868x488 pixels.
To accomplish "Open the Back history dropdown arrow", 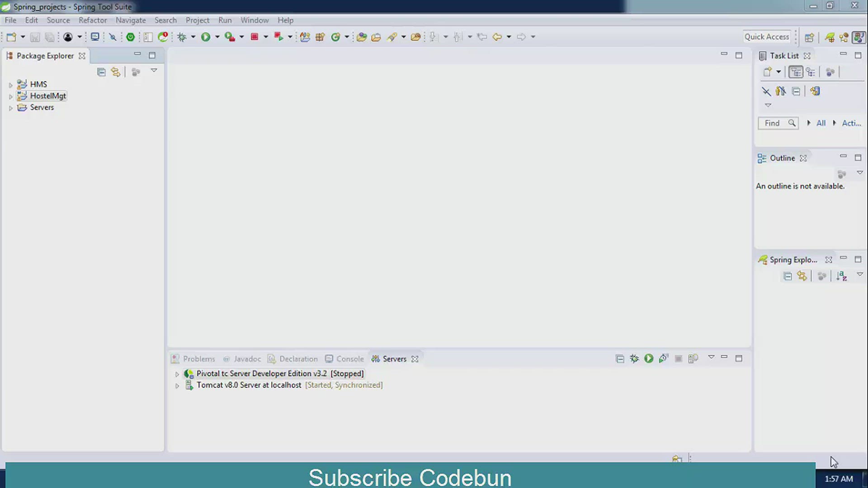I will tap(509, 37).
